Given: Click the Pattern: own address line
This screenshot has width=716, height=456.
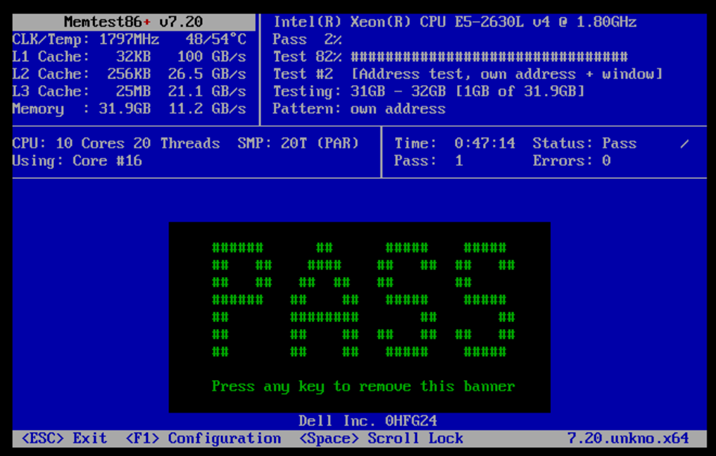Looking at the screenshot, I should [x=359, y=109].
